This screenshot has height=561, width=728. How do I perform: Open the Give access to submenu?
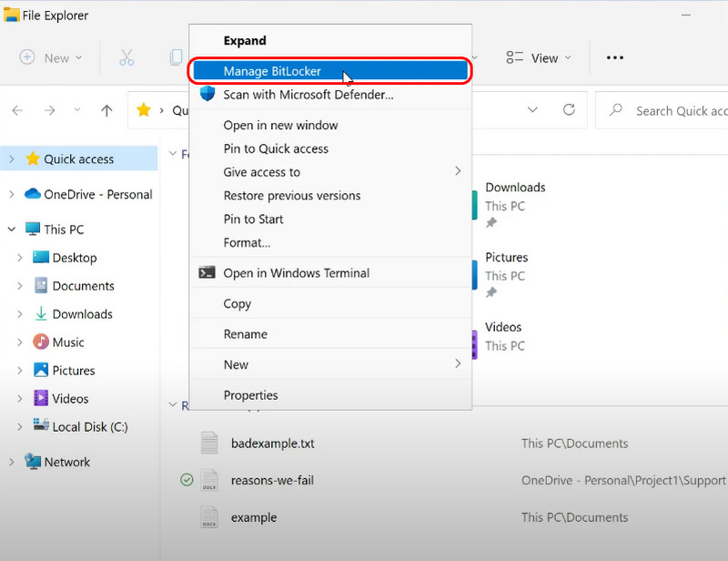pos(330,172)
